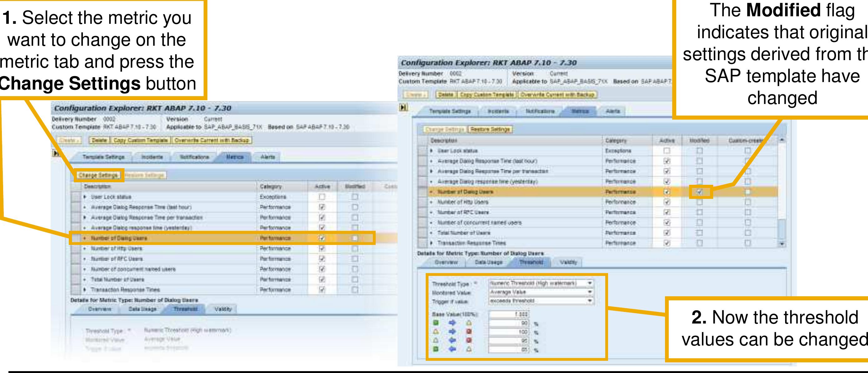Click the right table's vertical scrollbar
This screenshot has width=868, height=373.
(x=782, y=229)
